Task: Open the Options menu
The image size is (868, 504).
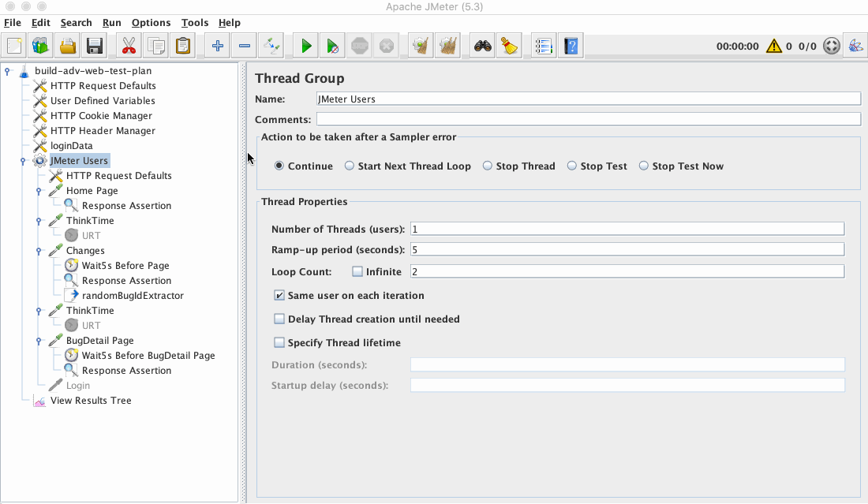Action: pyautogui.click(x=151, y=23)
